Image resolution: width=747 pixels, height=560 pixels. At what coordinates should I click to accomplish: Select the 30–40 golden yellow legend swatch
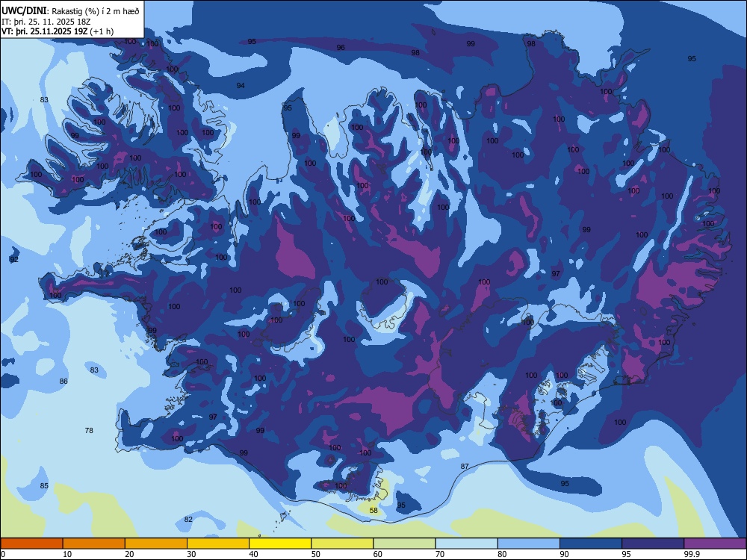pos(218,544)
